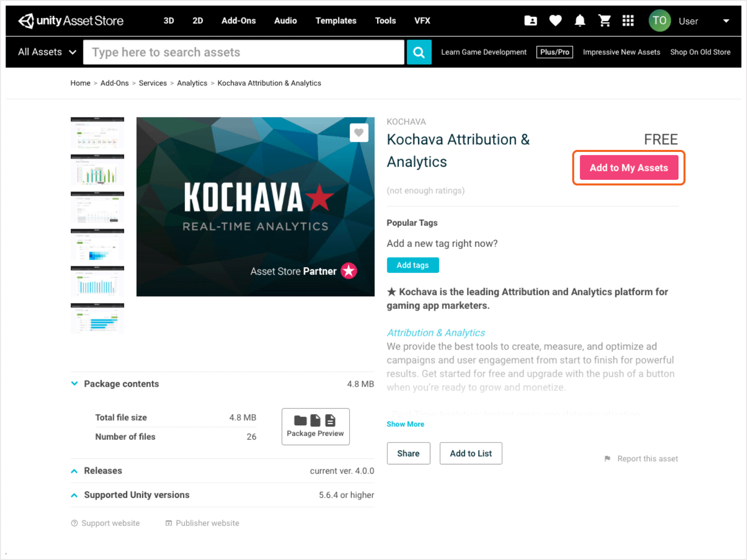Click the "current ver. 4.0.0" text
The width and height of the screenshot is (747, 560).
click(342, 471)
